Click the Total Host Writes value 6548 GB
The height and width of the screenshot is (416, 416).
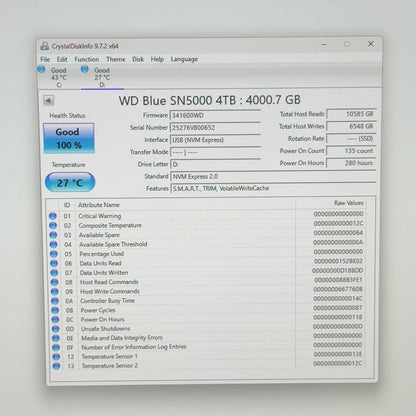coord(351,126)
